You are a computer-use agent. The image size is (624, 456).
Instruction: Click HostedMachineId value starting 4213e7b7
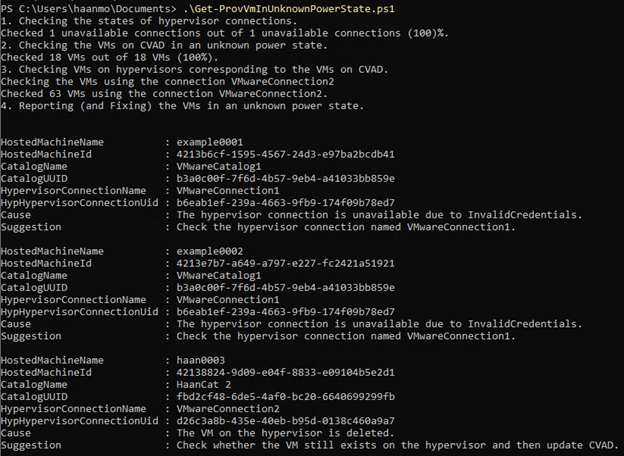click(x=285, y=263)
